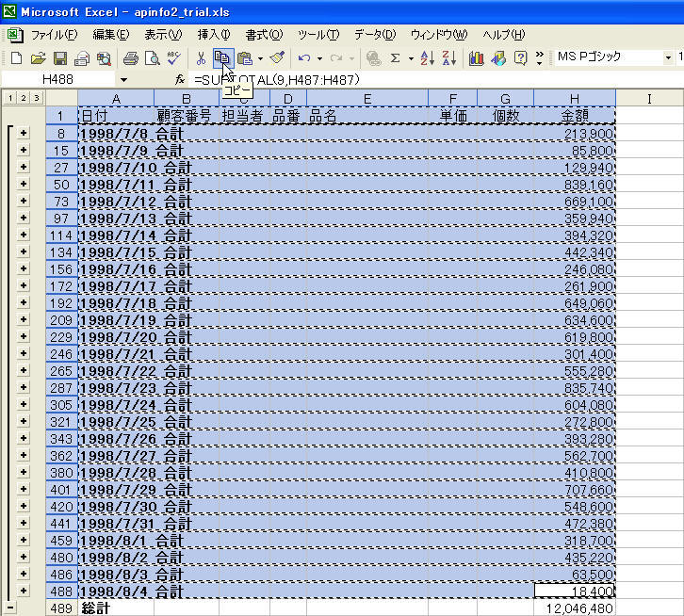The width and height of the screenshot is (684, 616).
Task: Click the New workbook icon
Action: click(16, 58)
